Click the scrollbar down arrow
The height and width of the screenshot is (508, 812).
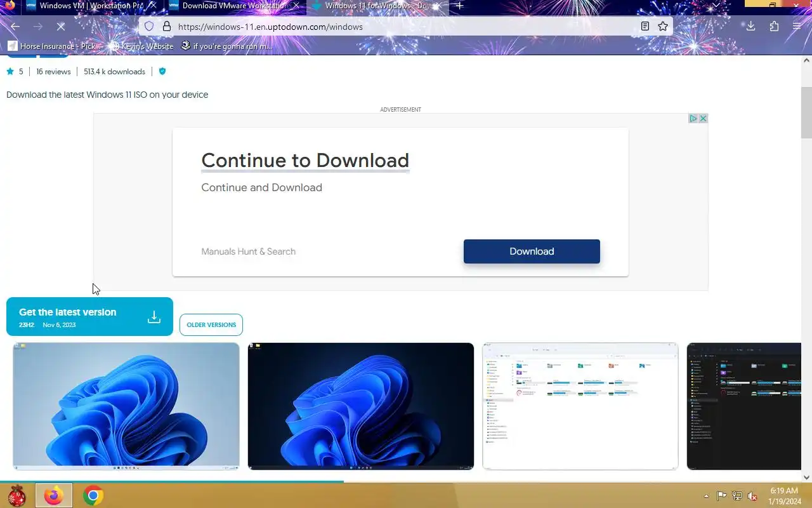tap(806, 477)
